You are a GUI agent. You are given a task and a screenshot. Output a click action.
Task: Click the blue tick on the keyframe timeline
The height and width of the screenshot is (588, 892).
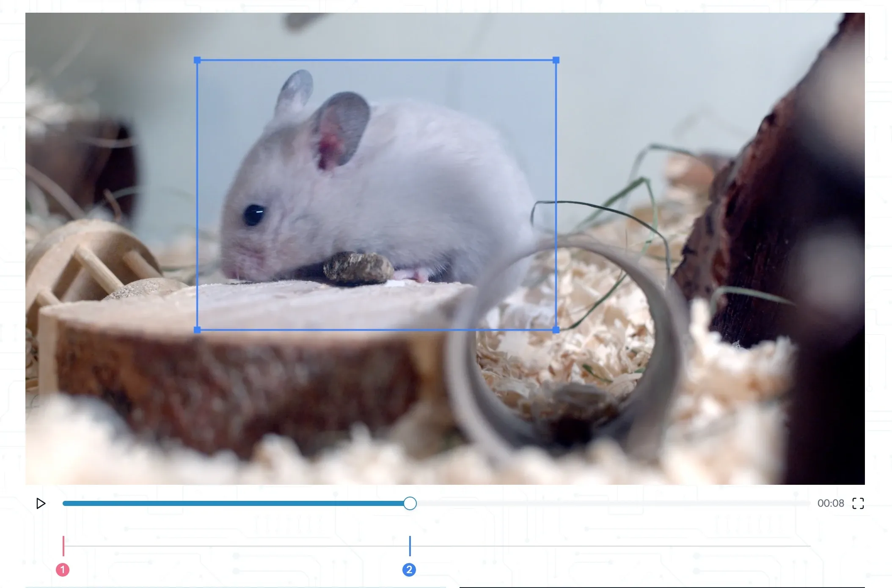(410, 546)
